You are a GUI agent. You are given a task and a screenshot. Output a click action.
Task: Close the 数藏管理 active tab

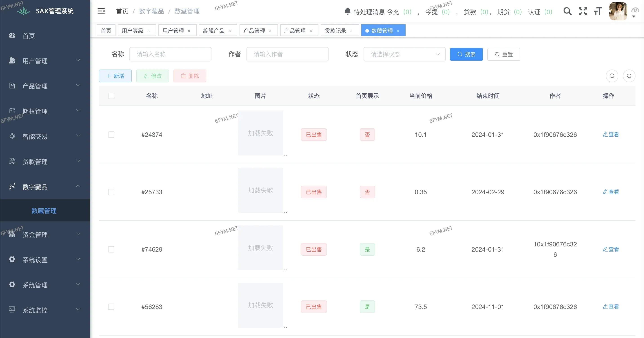398,31
